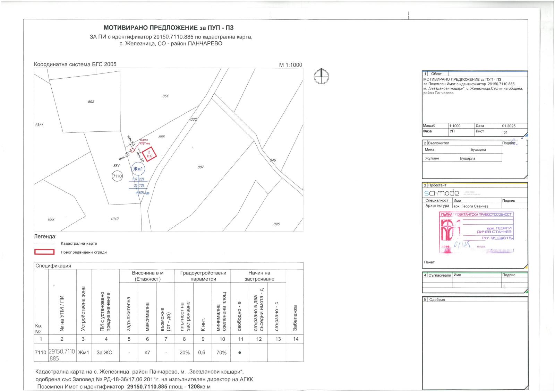Click 'Начин на застрояване' column header
Screen dimensions: 555x392
[259, 276]
